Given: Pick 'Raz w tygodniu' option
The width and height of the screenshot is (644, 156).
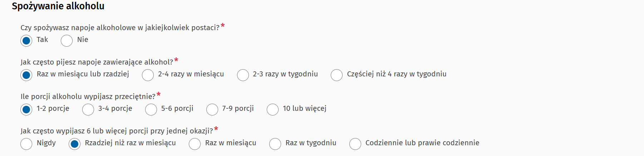Looking at the screenshot, I should coord(275,144).
